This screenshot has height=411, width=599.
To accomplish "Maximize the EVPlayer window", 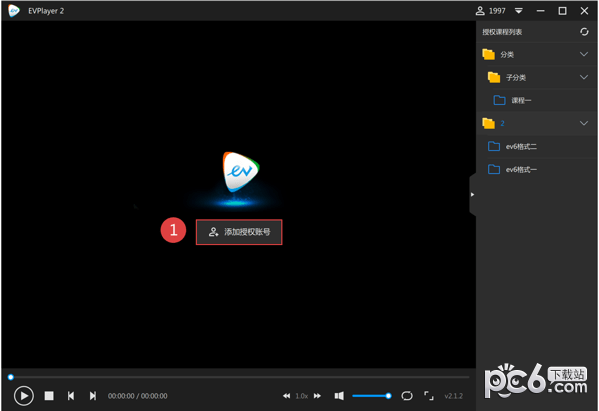I will pos(562,11).
